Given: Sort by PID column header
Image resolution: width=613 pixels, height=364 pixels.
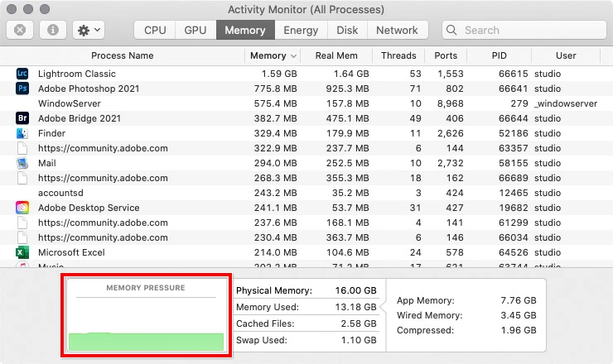Looking at the screenshot, I should point(500,55).
